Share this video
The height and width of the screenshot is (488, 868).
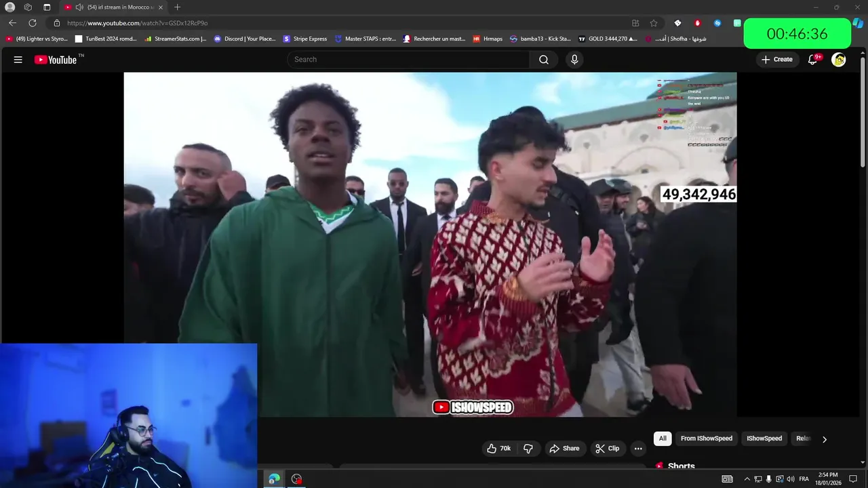[565, 449]
